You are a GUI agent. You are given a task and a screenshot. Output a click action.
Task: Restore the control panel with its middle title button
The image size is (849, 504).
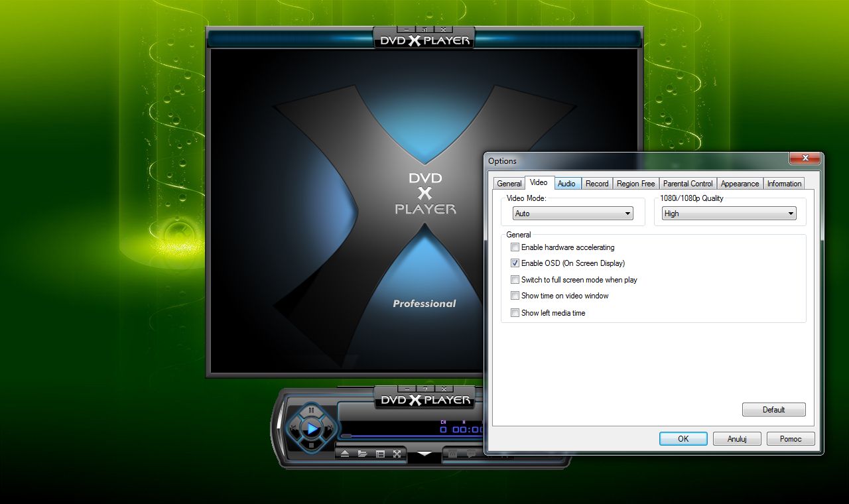point(424,389)
